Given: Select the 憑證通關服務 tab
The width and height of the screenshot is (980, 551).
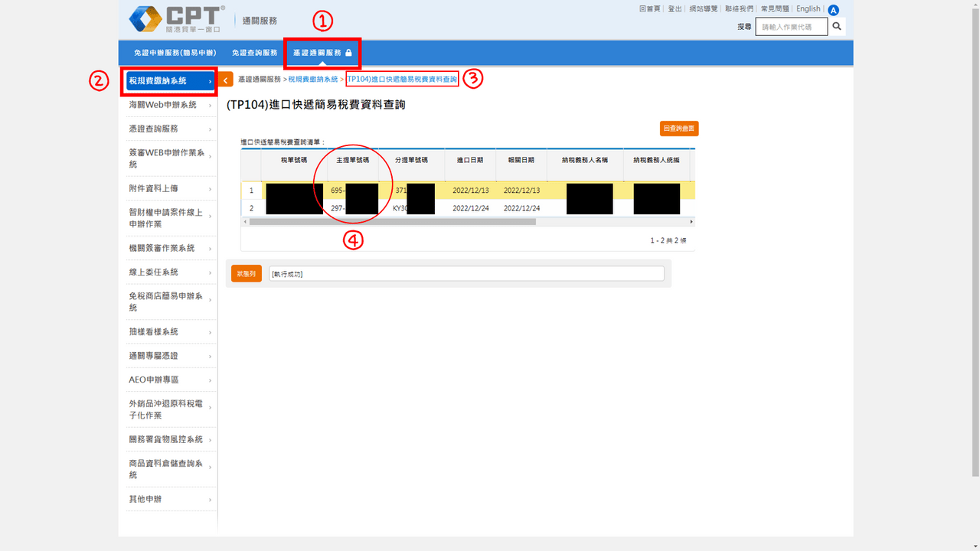Looking at the screenshot, I should (x=322, y=53).
